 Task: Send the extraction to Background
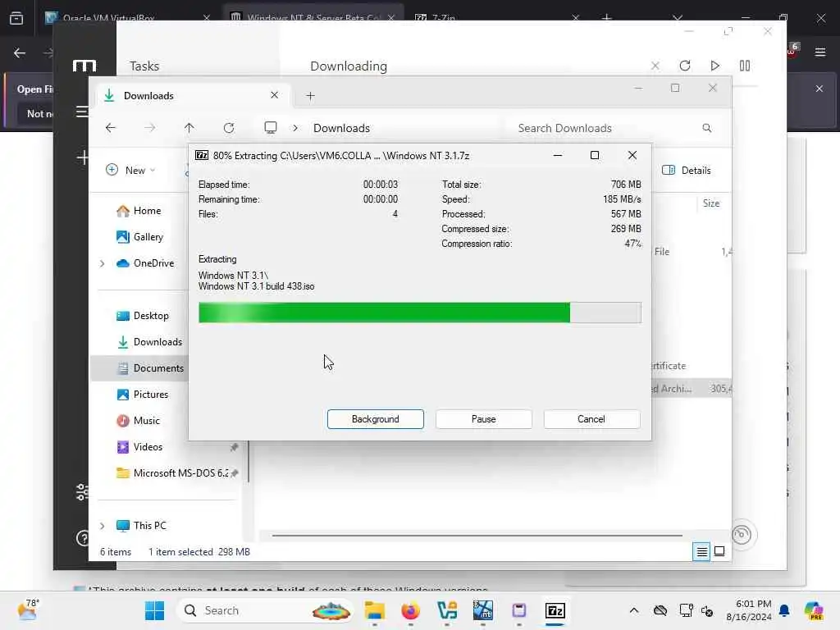tap(375, 419)
